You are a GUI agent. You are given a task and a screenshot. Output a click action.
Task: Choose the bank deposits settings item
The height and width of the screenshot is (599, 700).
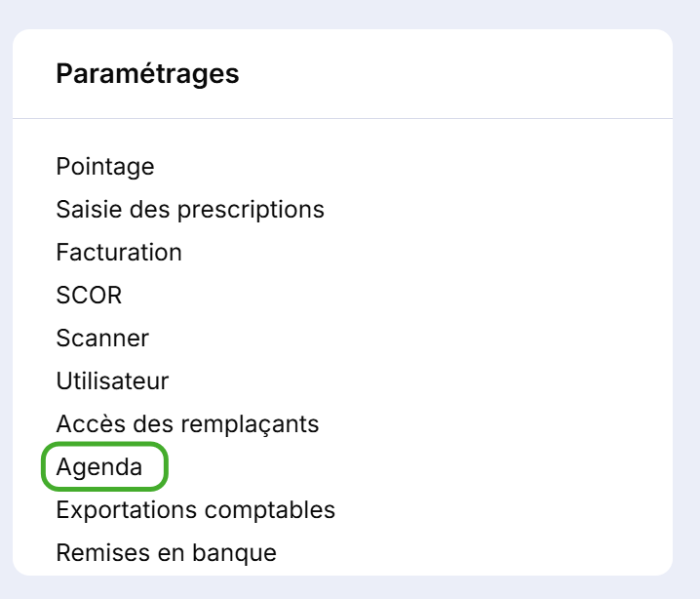point(166,553)
